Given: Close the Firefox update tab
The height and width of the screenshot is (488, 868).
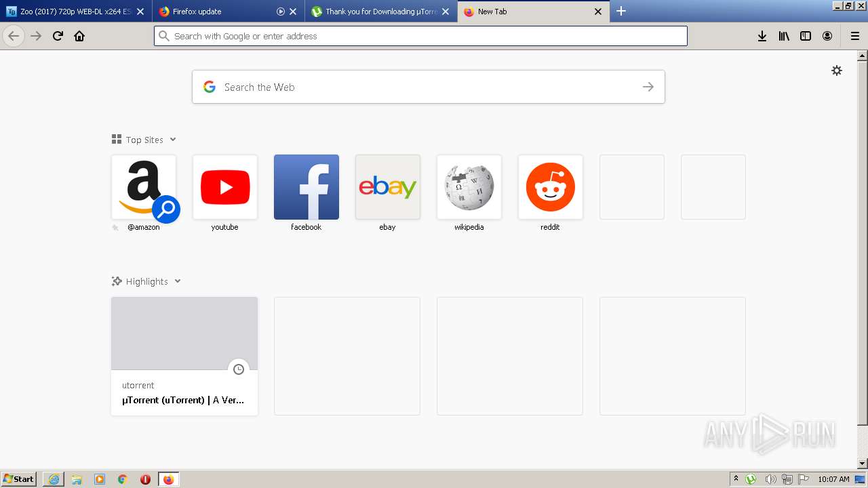Looking at the screenshot, I should pyautogui.click(x=293, y=12).
